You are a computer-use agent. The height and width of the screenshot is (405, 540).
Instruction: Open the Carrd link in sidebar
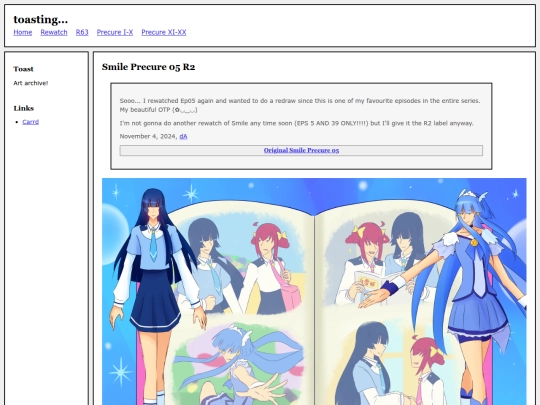tap(31, 122)
